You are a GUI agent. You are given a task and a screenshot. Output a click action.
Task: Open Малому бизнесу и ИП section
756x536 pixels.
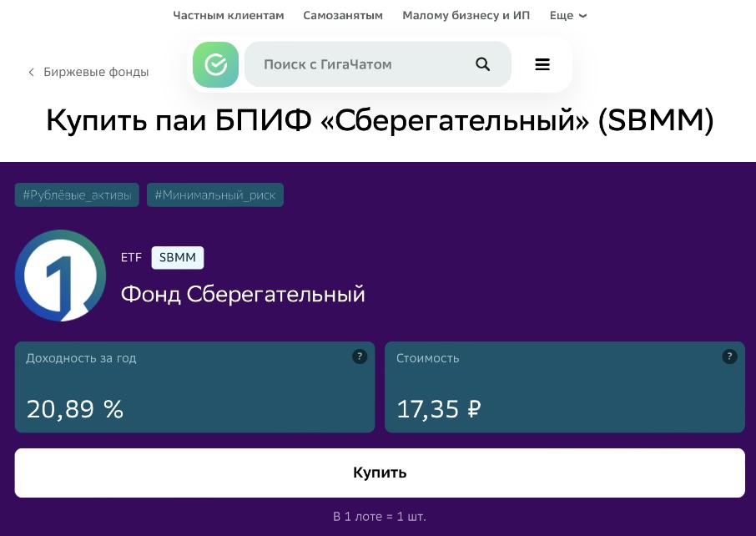466,15
